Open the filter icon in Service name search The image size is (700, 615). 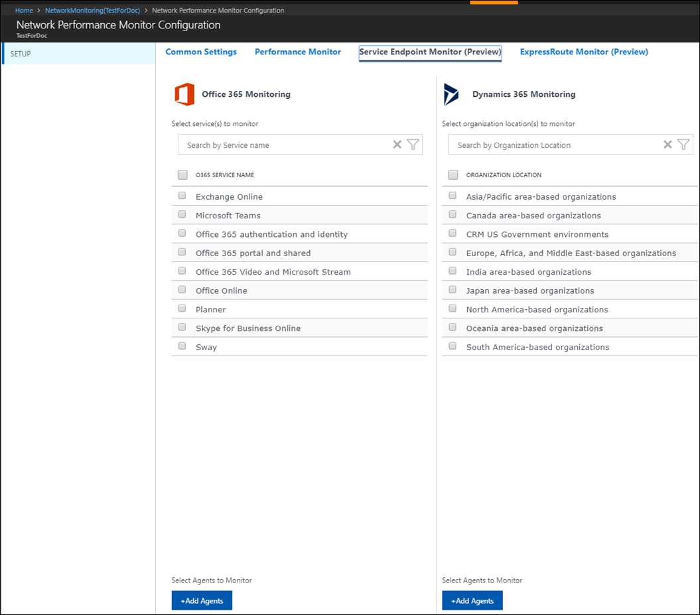(413, 144)
